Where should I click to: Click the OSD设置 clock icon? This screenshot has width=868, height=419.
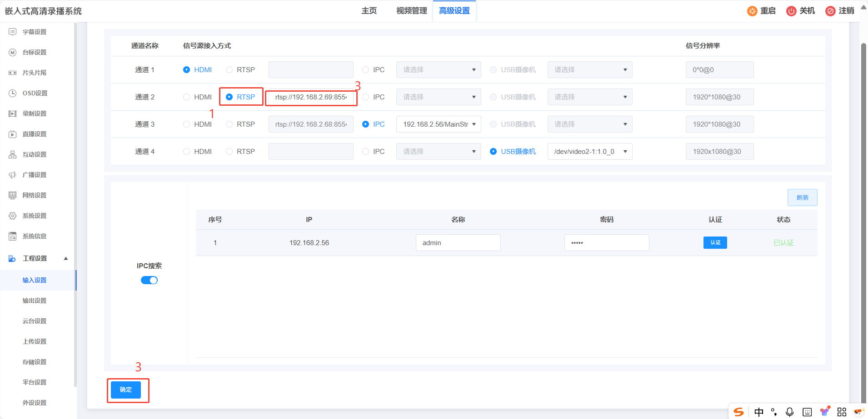click(x=13, y=93)
